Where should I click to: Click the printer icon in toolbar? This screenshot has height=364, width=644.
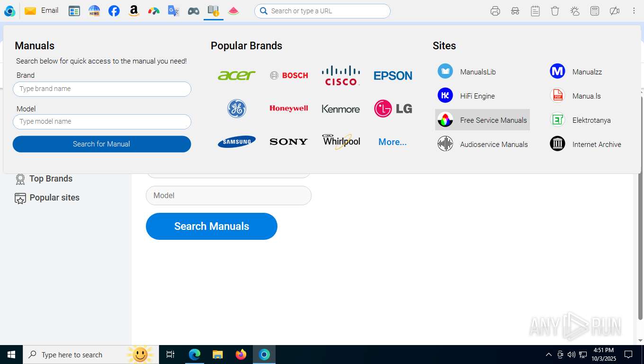tap(495, 11)
